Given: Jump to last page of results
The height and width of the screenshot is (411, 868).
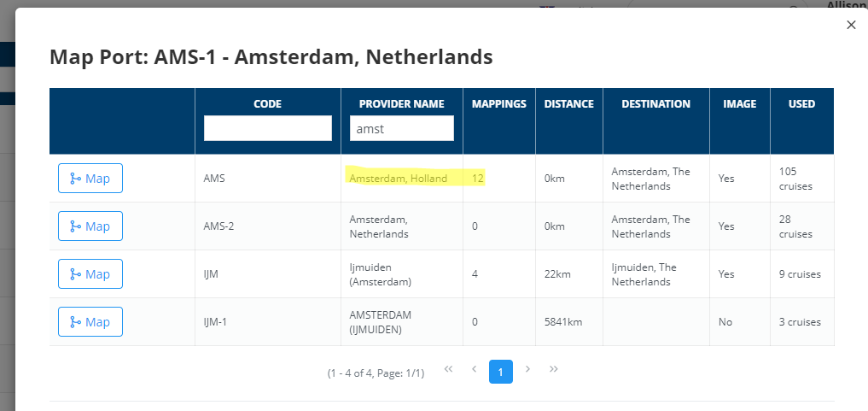Looking at the screenshot, I should (554, 369).
